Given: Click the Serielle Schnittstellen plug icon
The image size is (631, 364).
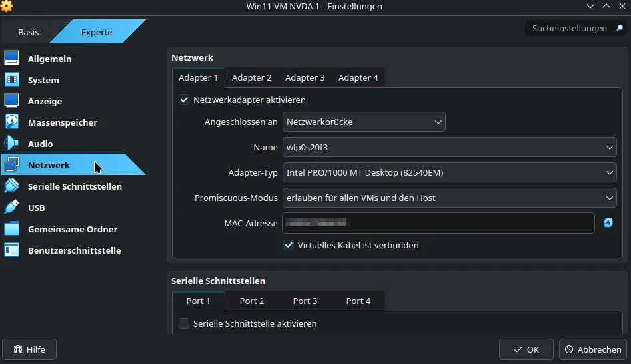Looking at the screenshot, I should [x=12, y=186].
